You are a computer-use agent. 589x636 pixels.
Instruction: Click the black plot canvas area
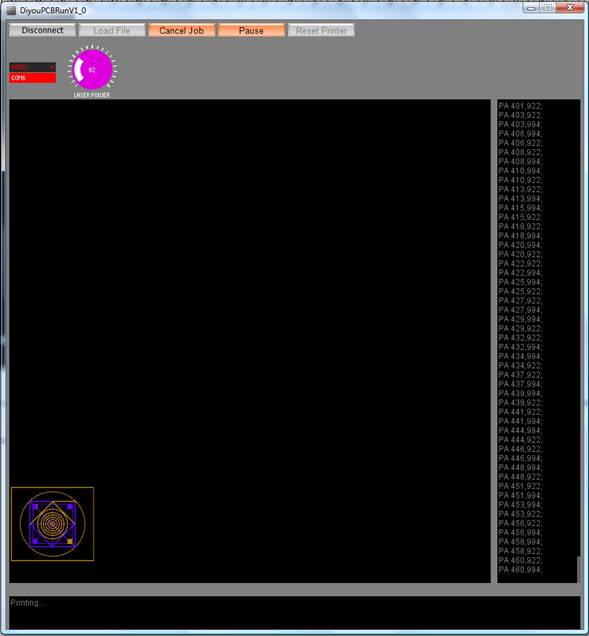tap(250, 341)
